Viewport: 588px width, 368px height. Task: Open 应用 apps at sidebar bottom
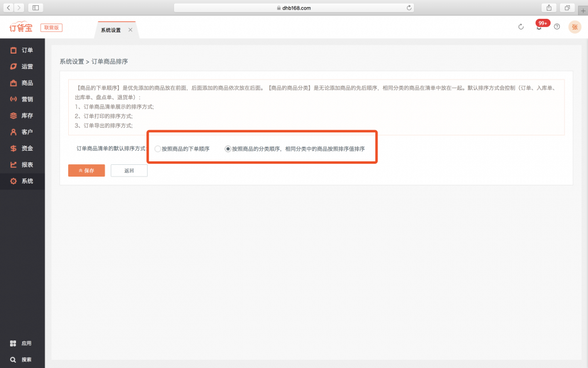(x=14, y=343)
